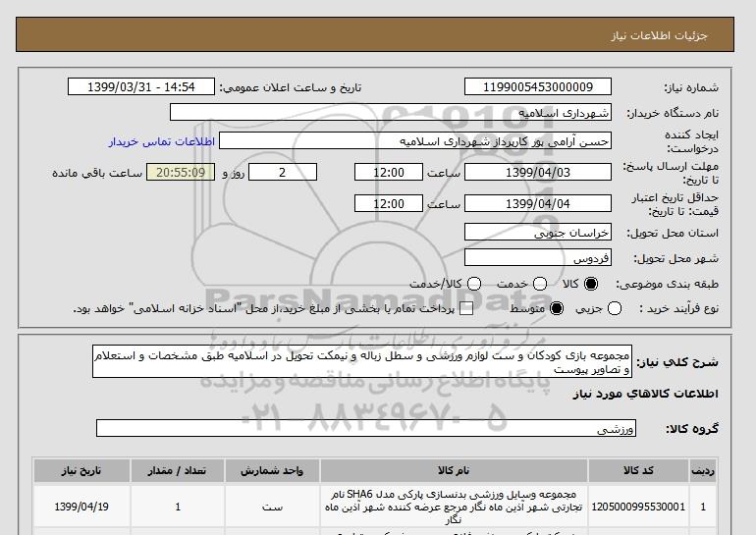Click the تاریخ نیاز column header
This screenshot has height=535, width=756.
point(81,470)
